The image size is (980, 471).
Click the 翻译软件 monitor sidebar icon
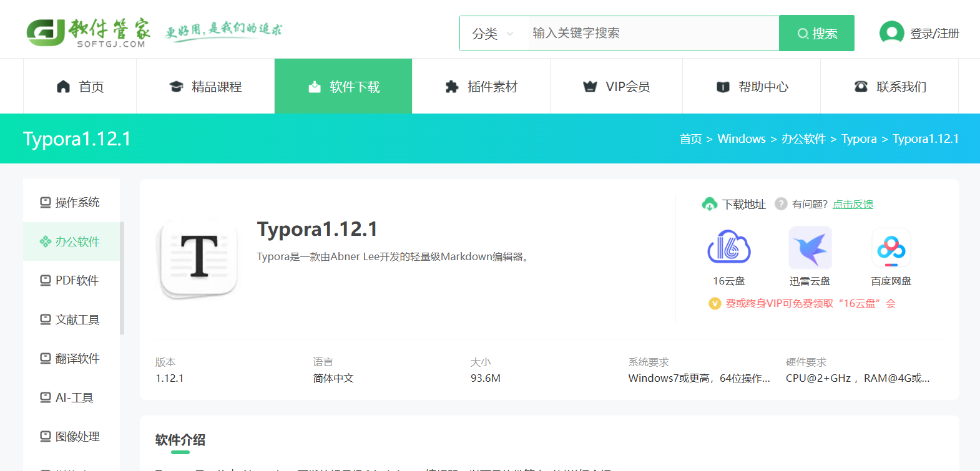pos(46,359)
